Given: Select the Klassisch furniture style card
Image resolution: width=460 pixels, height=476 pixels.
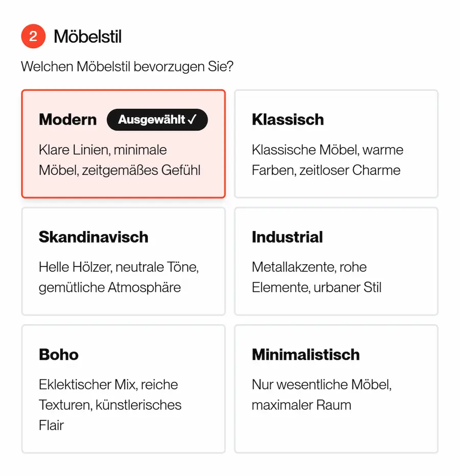Looking at the screenshot, I should click(x=336, y=144).
